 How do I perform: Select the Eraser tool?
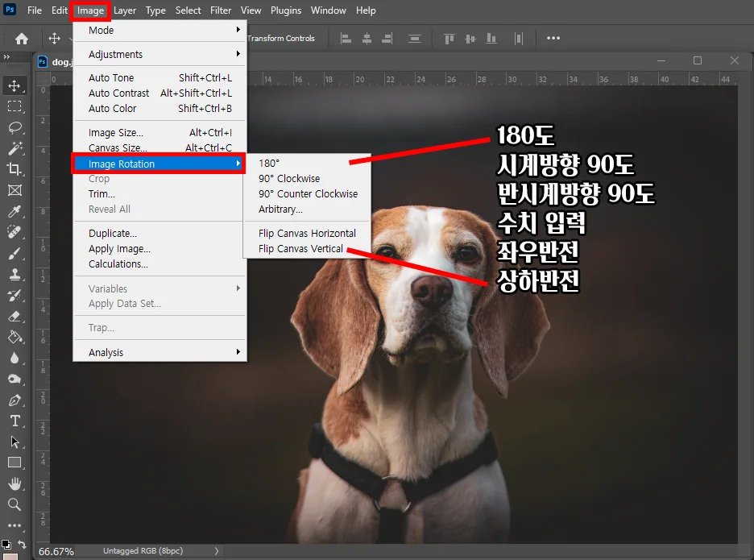click(14, 316)
